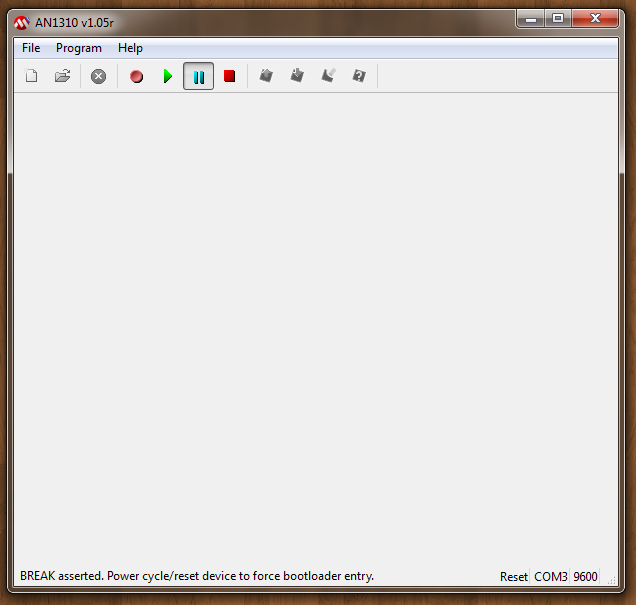Click the Write device chip icon
Image resolution: width=636 pixels, height=605 pixels.
tap(297, 75)
